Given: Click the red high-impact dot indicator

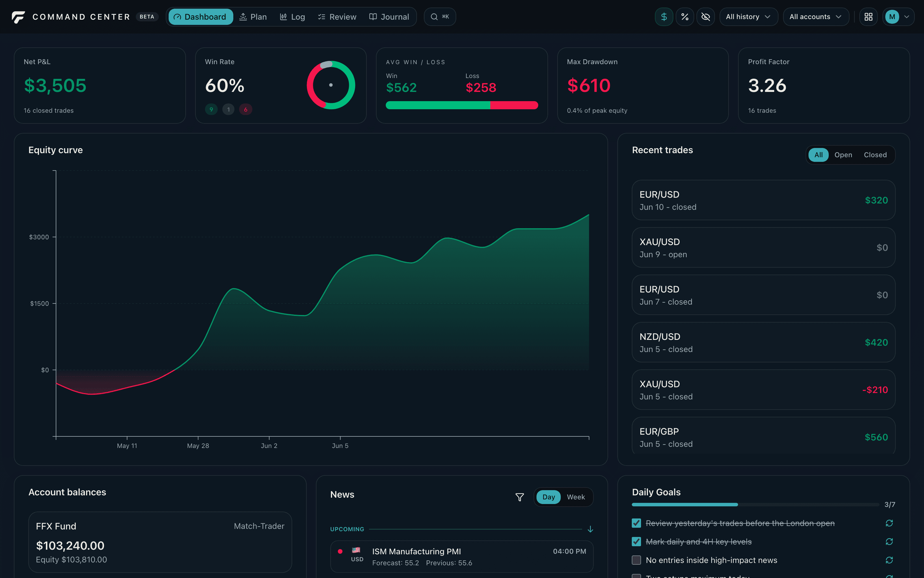Looking at the screenshot, I should (x=340, y=551).
